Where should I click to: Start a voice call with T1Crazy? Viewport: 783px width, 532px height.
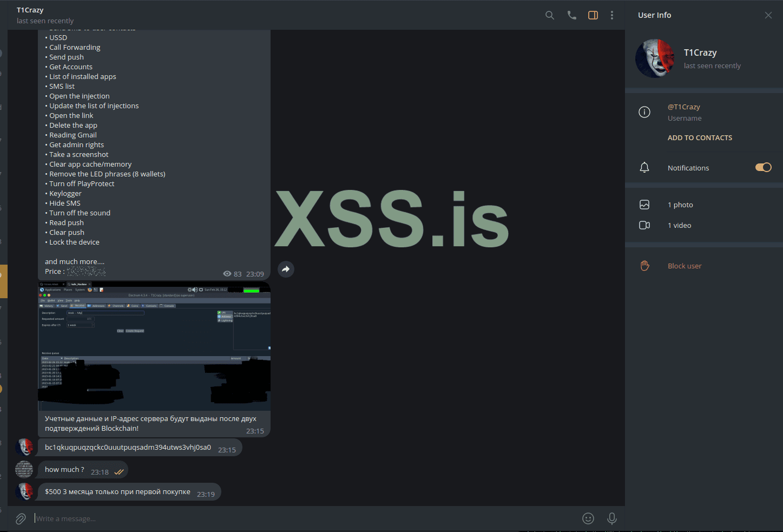coord(572,15)
